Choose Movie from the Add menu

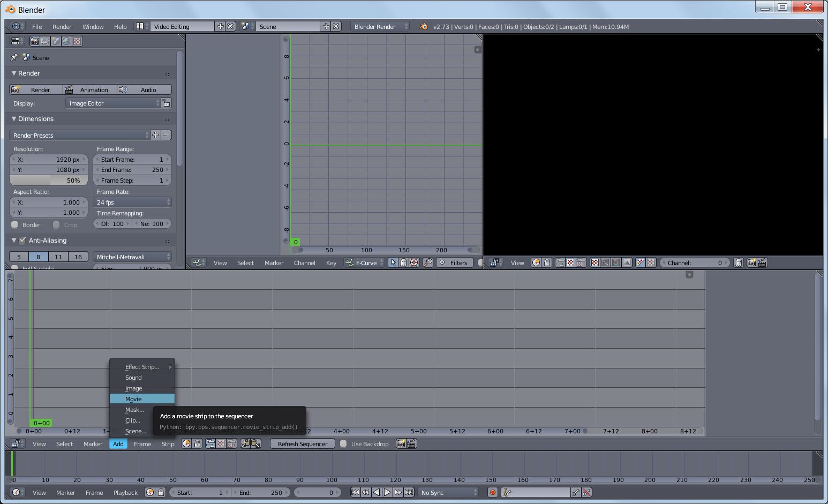(142, 399)
